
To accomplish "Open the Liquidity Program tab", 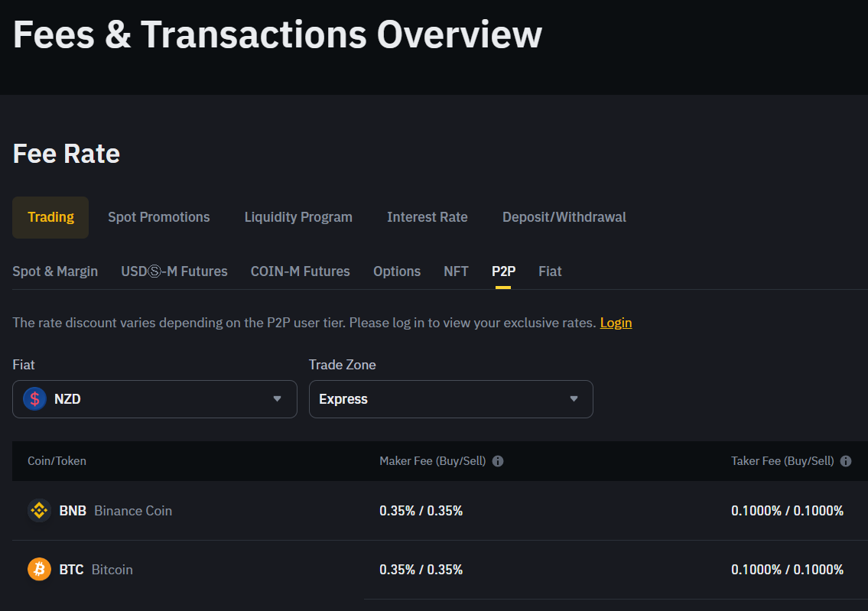I will 298,217.
